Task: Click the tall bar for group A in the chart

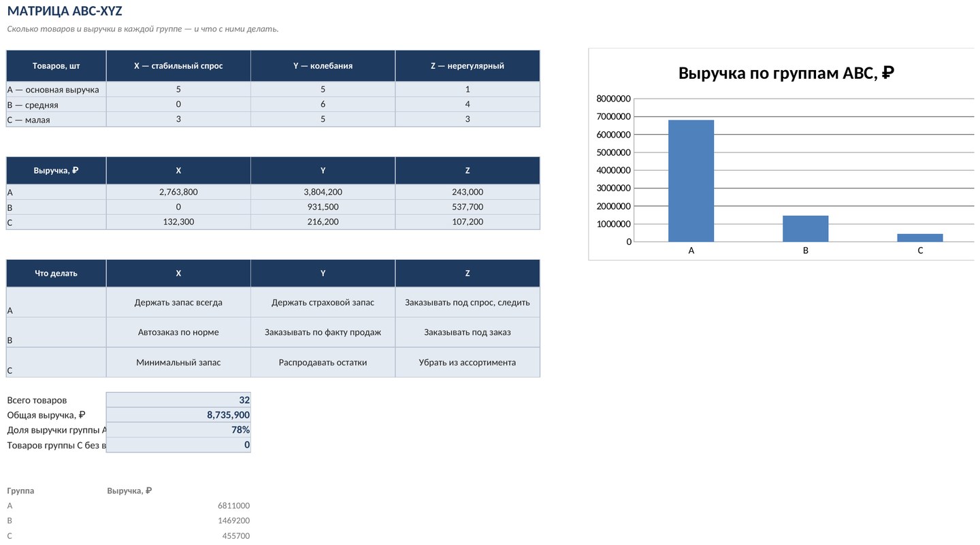Action: 691,181
